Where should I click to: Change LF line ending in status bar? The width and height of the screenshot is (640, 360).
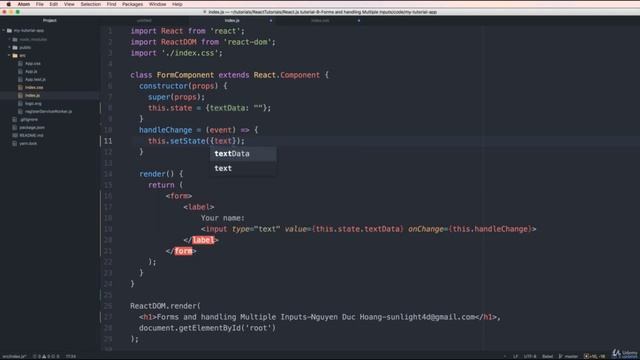[x=516, y=356]
